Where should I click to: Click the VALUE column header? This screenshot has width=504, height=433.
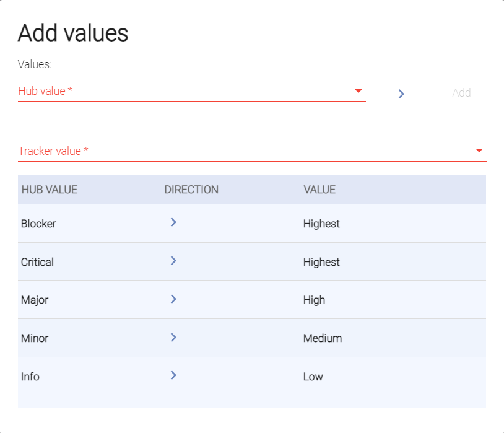click(319, 190)
